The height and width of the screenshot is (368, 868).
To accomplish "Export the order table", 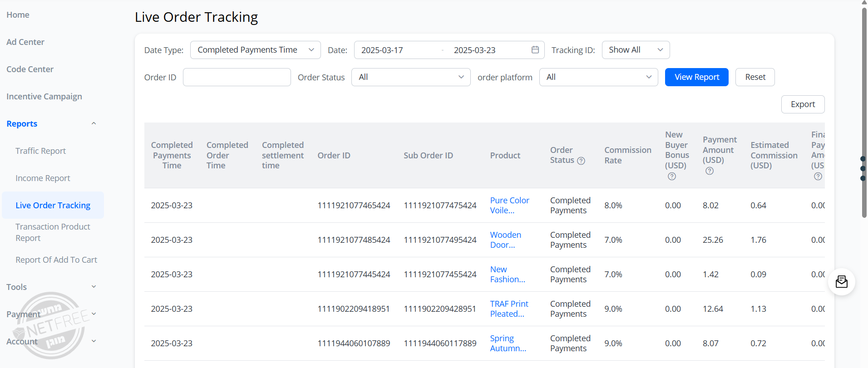I will tap(802, 104).
